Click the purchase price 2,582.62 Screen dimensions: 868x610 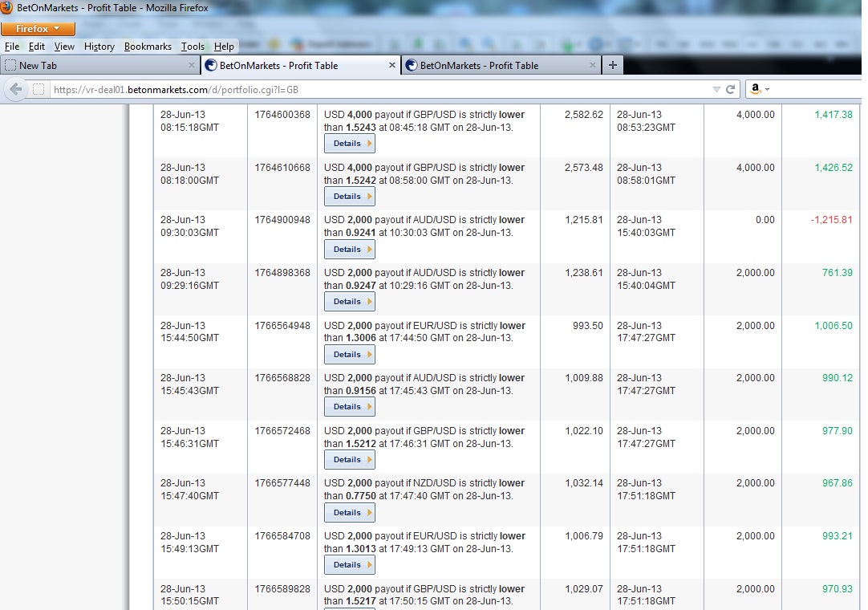583,115
